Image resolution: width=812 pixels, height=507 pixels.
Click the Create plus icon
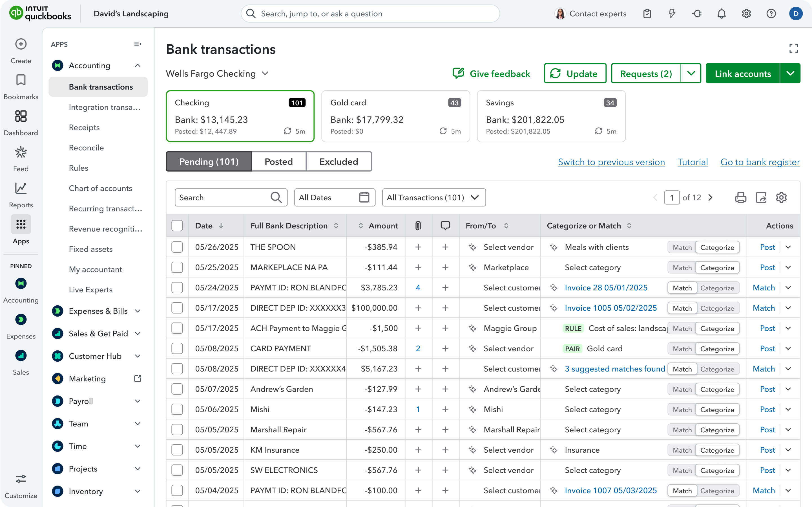21,44
